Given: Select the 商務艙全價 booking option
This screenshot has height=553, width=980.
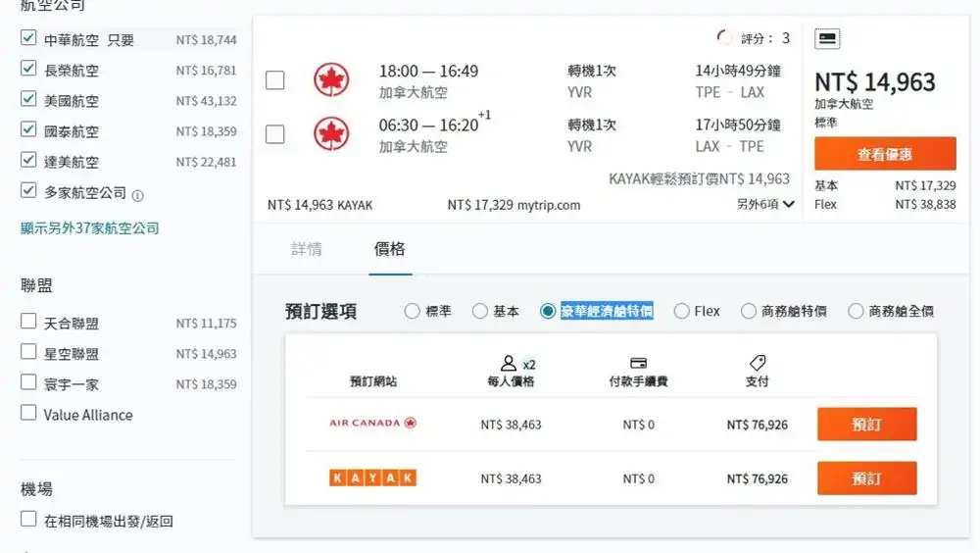Looking at the screenshot, I should click(856, 311).
